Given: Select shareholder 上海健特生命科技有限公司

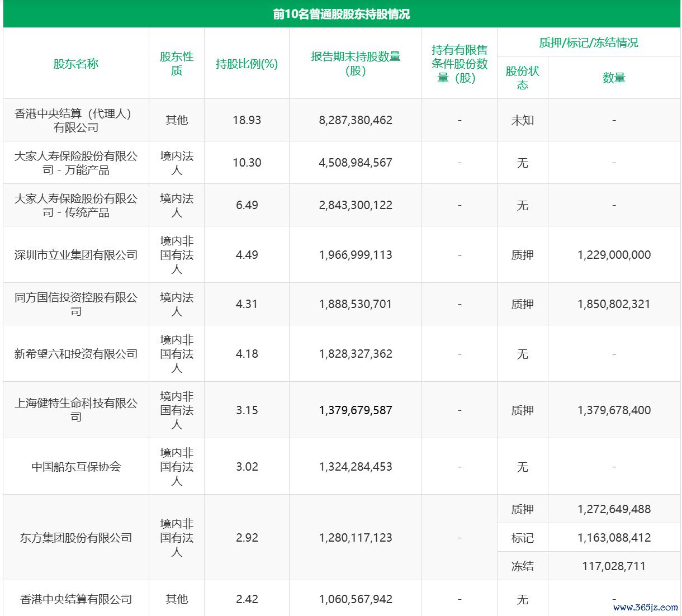Looking at the screenshot, I should (76, 410).
